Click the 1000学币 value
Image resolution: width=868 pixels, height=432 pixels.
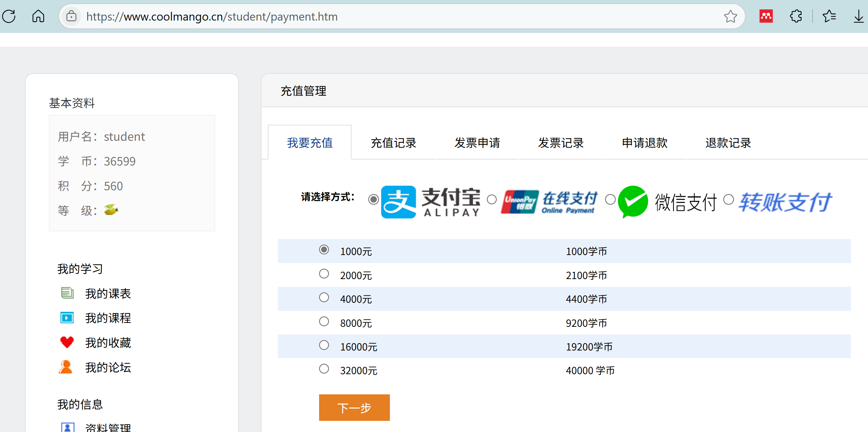(x=586, y=251)
